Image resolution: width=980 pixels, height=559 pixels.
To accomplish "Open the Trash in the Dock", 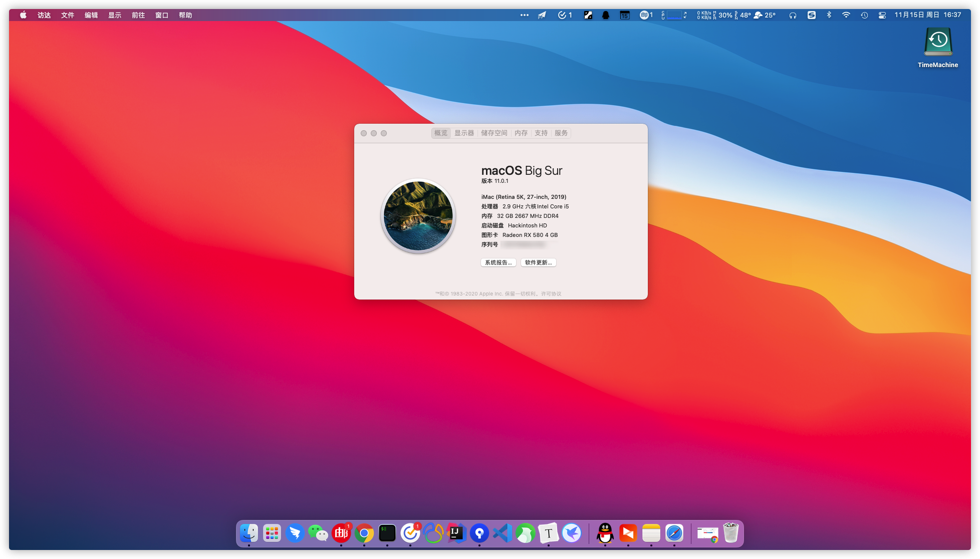I will pos(731,533).
